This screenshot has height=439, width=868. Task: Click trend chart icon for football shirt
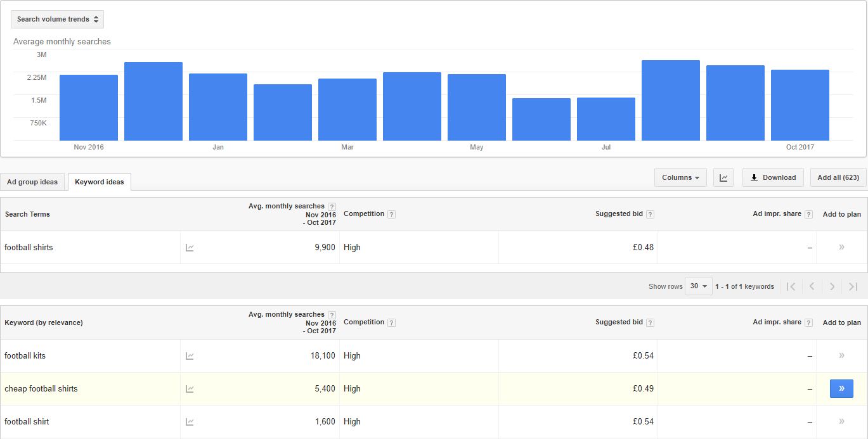[x=190, y=422]
